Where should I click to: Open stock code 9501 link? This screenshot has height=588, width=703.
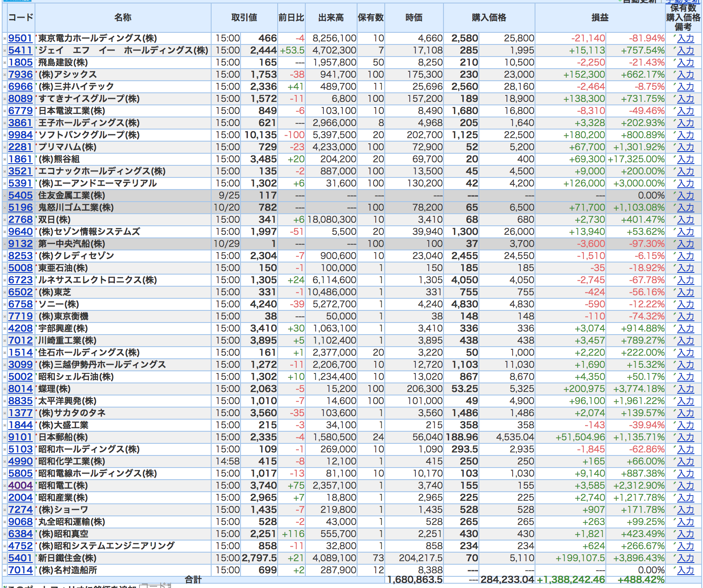point(20,38)
